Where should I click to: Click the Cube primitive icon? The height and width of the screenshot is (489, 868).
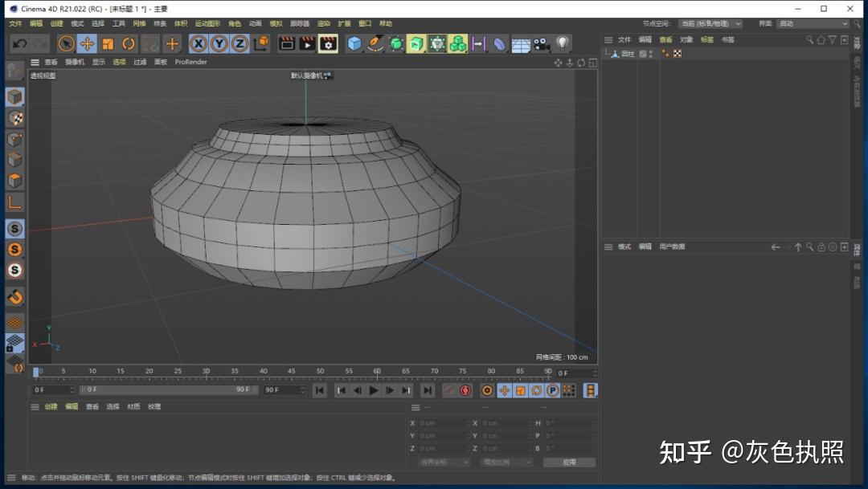(354, 43)
